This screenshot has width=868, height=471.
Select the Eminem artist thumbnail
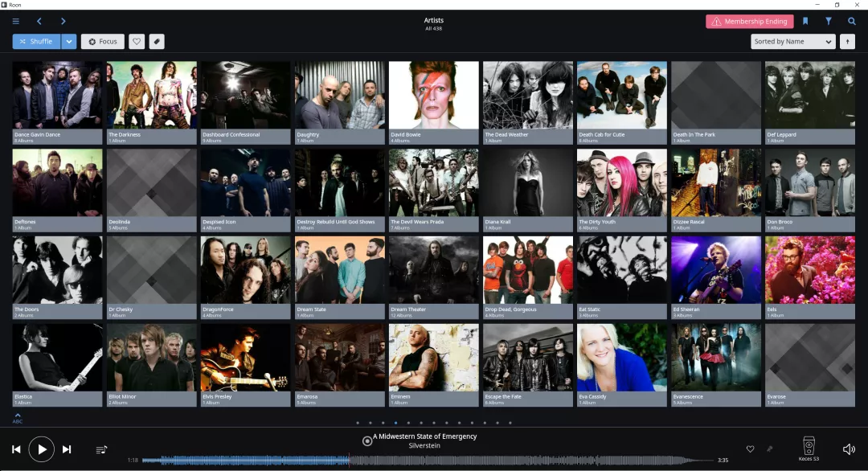433,358
